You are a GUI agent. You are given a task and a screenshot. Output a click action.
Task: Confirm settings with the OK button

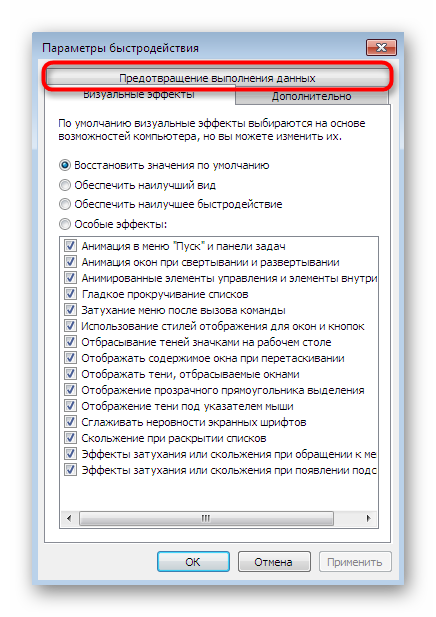193,562
